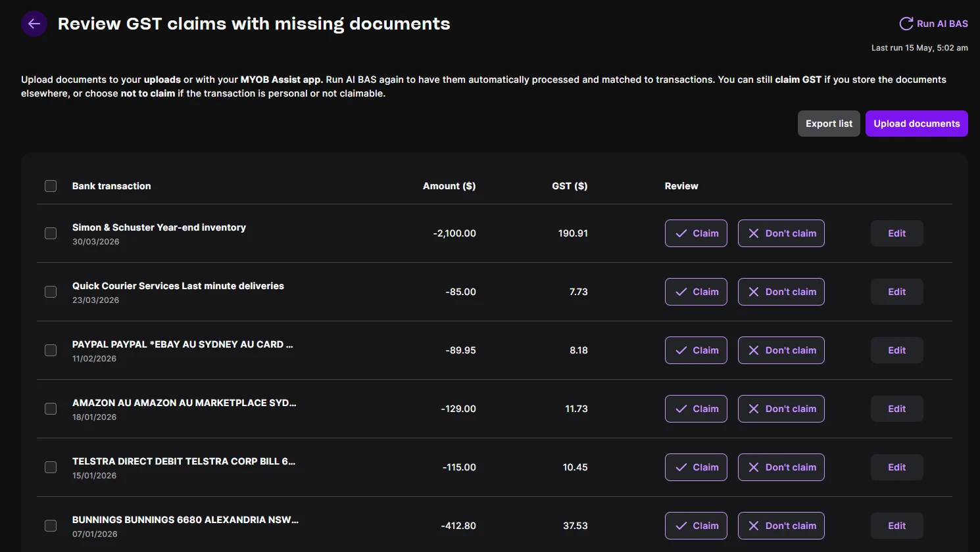The width and height of the screenshot is (980, 552).
Task: Tick the PAYPAL *EBAY row checkbox
Action: coord(51,350)
